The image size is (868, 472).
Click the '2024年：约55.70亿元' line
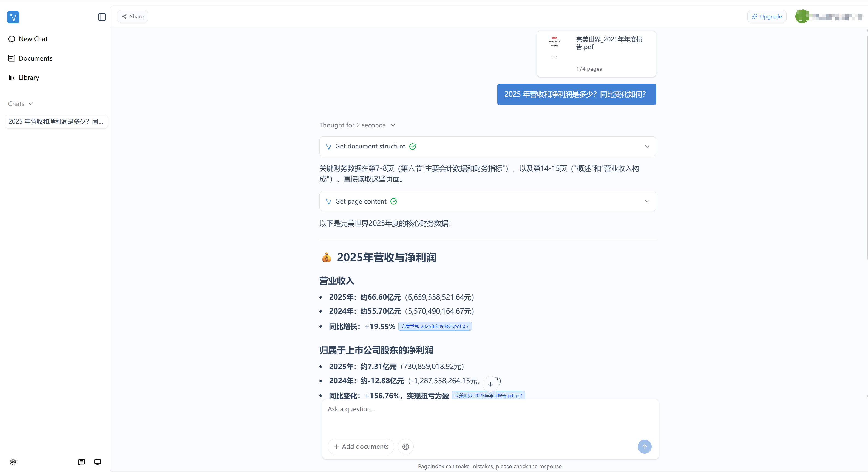(401, 311)
